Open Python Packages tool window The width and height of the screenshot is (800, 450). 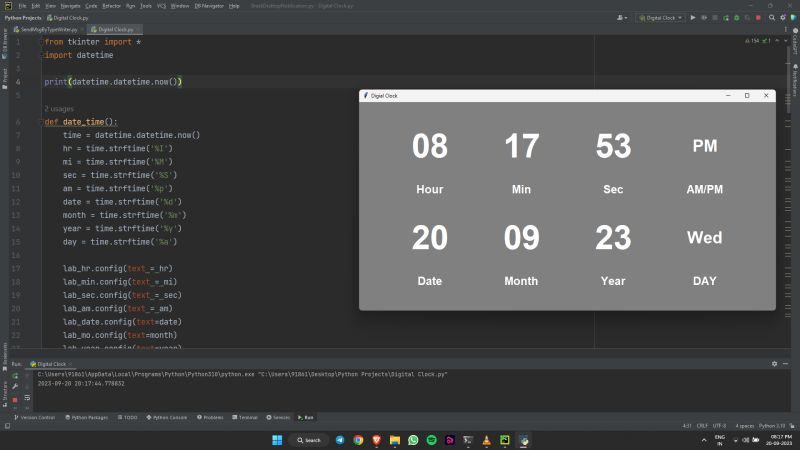tap(87, 417)
